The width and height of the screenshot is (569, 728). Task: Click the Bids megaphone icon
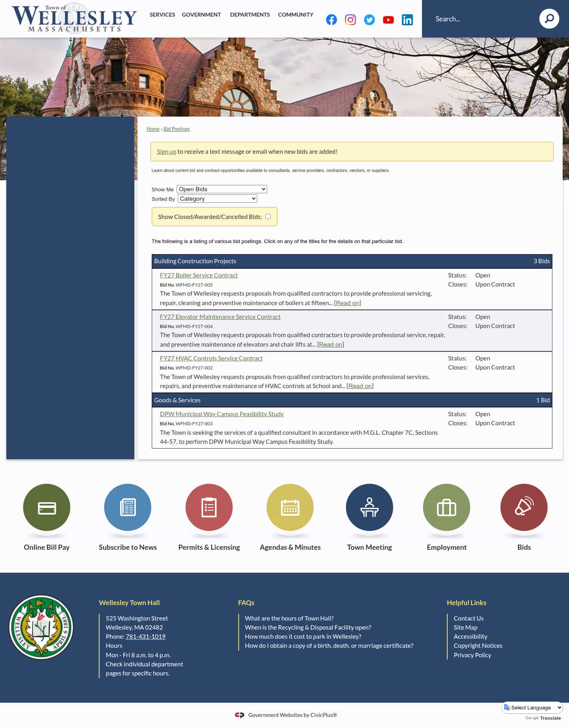pyautogui.click(x=524, y=507)
